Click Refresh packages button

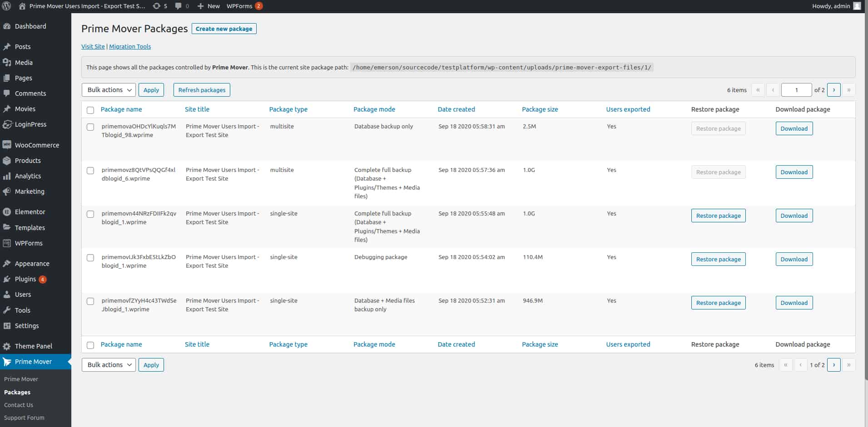pyautogui.click(x=202, y=90)
